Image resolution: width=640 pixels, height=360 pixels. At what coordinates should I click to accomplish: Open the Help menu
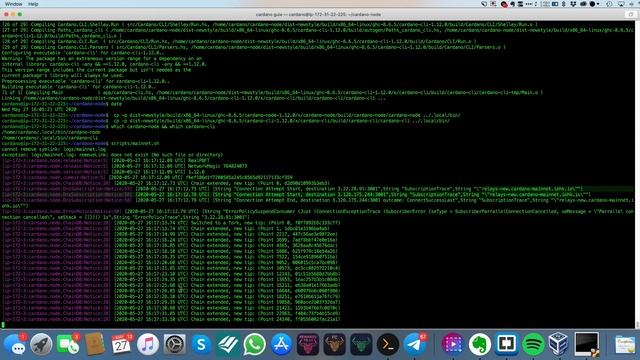(x=33, y=4)
